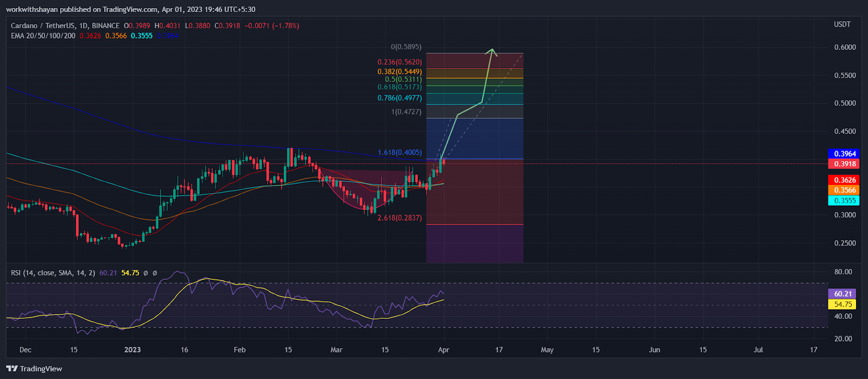Click the Jun label on time axis
868x379 pixels.
coord(655,350)
